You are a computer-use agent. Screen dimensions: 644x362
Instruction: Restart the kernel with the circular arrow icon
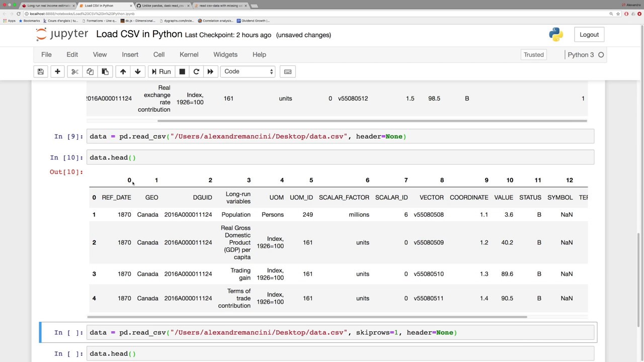(x=196, y=71)
